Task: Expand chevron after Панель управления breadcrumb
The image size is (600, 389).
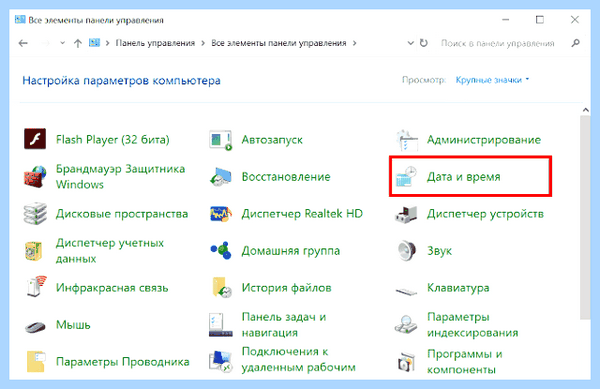Action: coord(203,43)
